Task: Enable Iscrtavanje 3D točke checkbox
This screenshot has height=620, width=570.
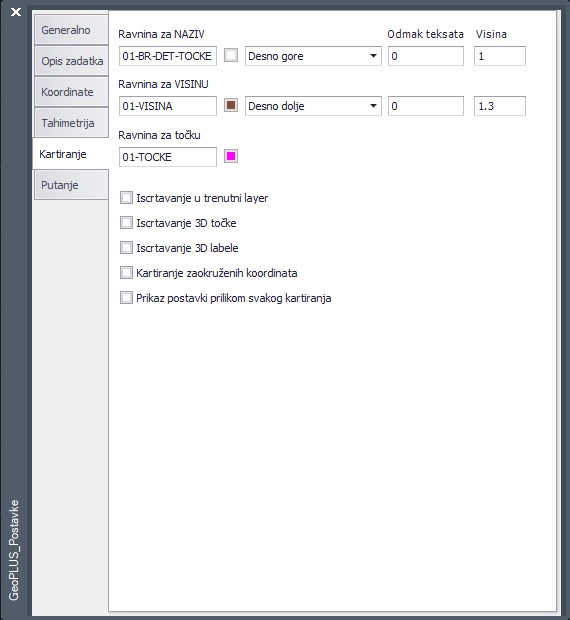Action: (x=126, y=223)
